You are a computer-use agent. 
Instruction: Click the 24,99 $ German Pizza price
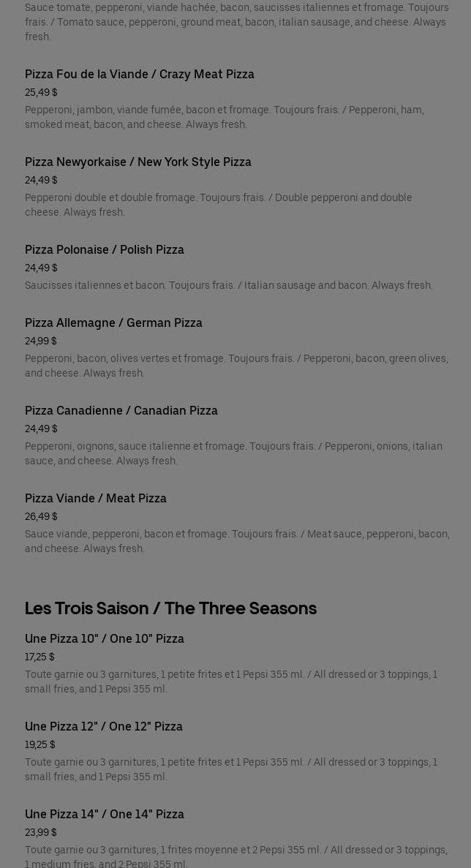coord(41,341)
